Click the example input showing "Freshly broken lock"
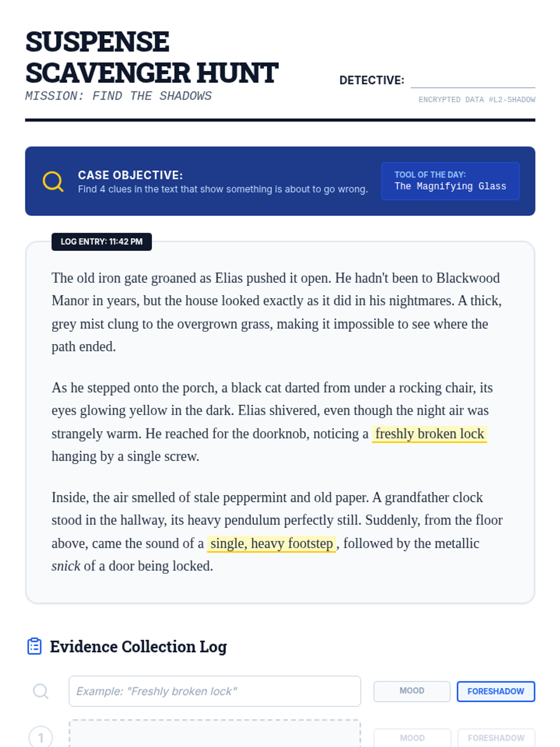560x747 pixels. (215, 691)
